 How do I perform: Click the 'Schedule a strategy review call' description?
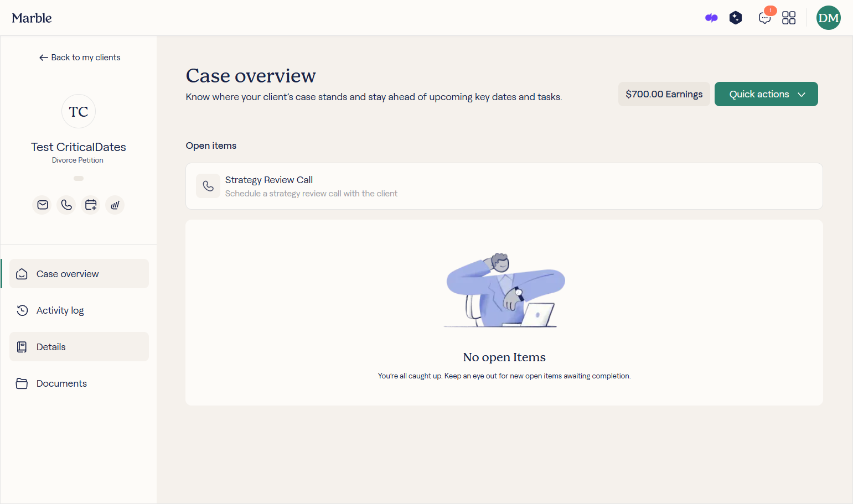(x=311, y=194)
